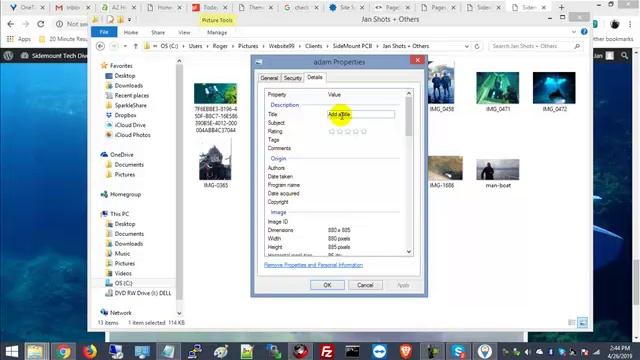The height and width of the screenshot is (360, 640).
Task: Select OS (C:) drive
Action: [123, 283]
